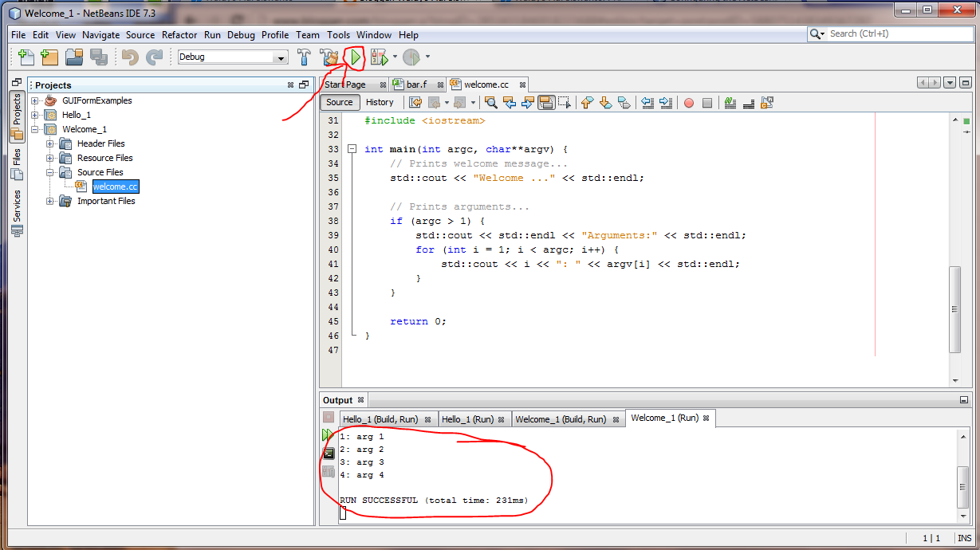Open the Navigate menu

click(100, 35)
